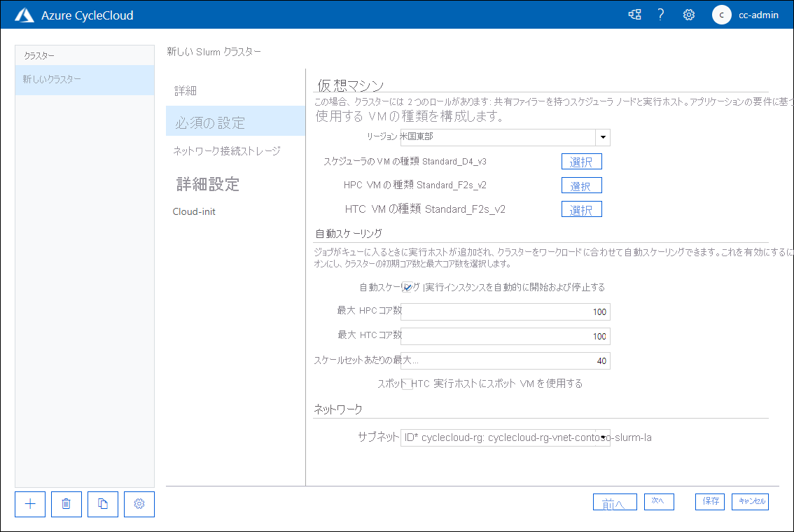Click 選択 next to スケジューラの VM の種類
794x532 pixels.
pyautogui.click(x=581, y=161)
